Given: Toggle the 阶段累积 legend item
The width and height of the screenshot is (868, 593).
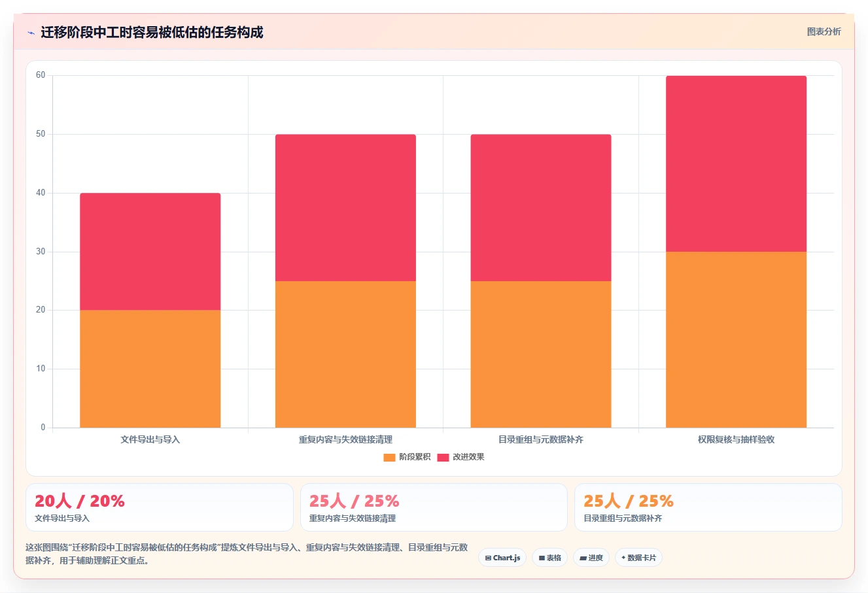Looking at the screenshot, I should tap(407, 457).
